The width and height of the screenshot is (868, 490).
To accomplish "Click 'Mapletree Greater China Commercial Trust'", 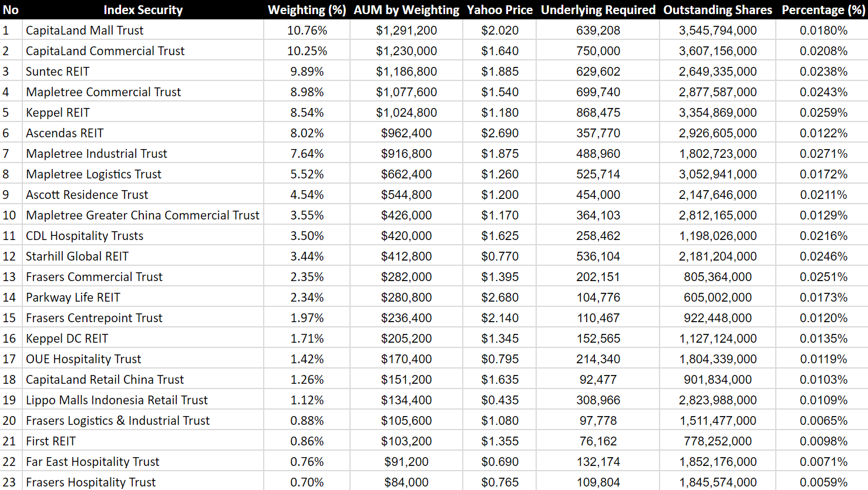I will (143, 215).
